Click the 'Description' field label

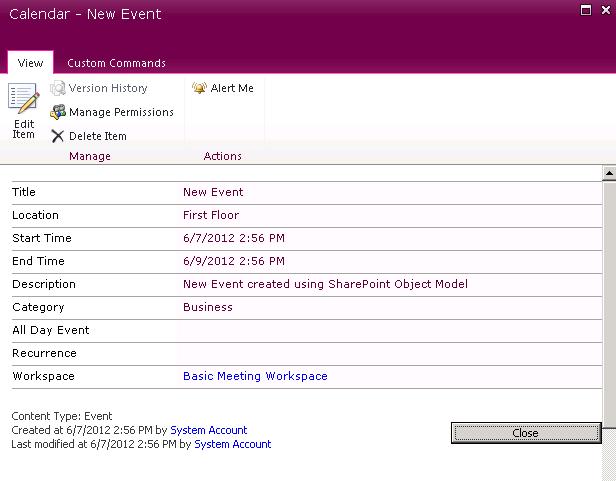[x=44, y=284]
